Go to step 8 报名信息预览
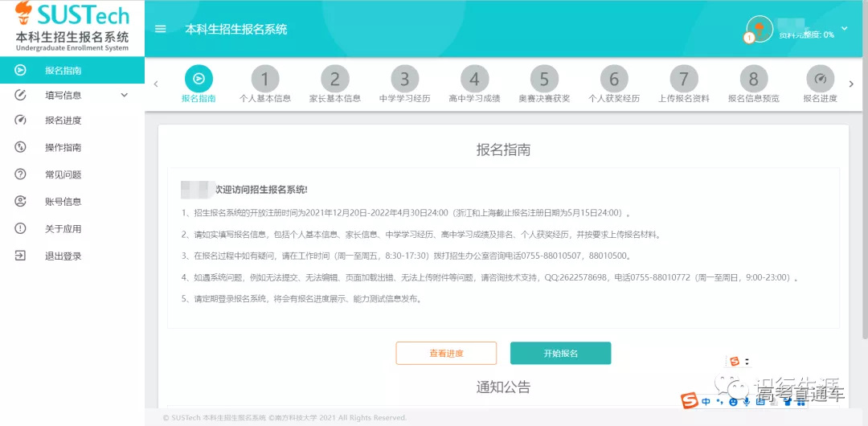The image size is (868, 426). point(753,84)
